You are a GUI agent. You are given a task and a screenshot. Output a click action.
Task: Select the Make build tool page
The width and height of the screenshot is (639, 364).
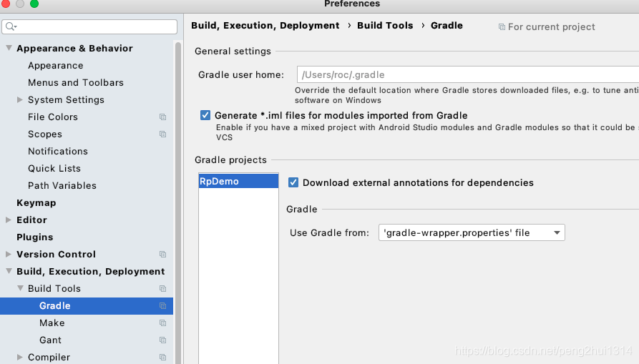[52, 323]
